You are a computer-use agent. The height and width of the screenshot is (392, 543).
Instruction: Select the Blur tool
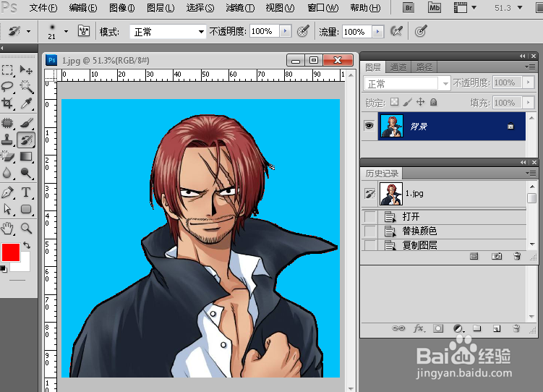(7, 173)
